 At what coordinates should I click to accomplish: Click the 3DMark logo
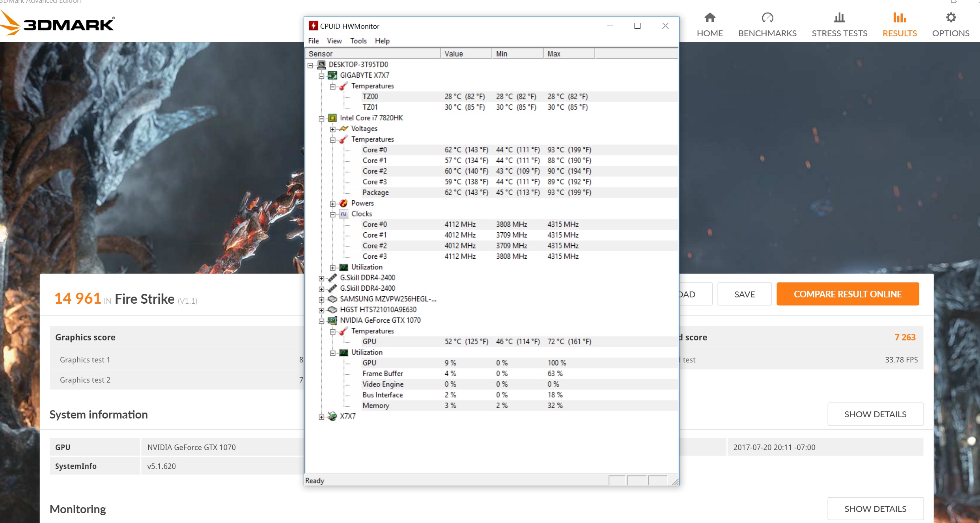[x=58, y=24]
